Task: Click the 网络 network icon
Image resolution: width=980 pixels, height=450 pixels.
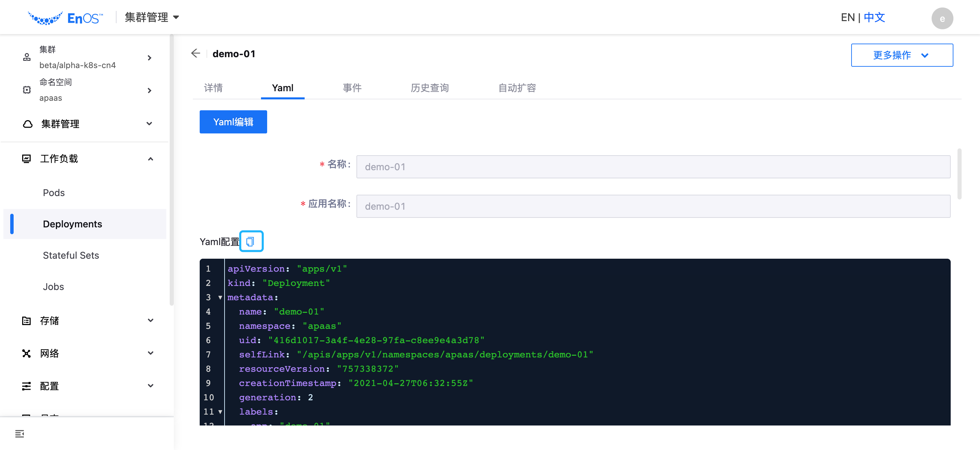Action: click(27, 353)
